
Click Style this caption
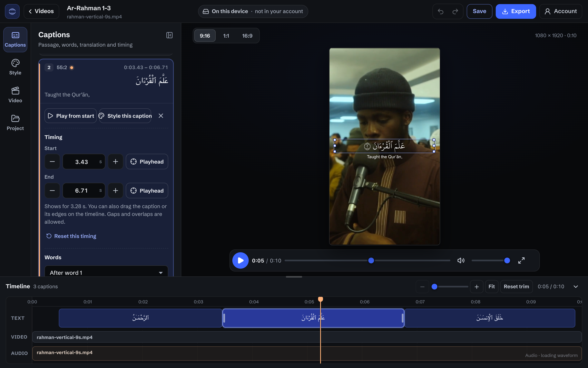tap(125, 116)
